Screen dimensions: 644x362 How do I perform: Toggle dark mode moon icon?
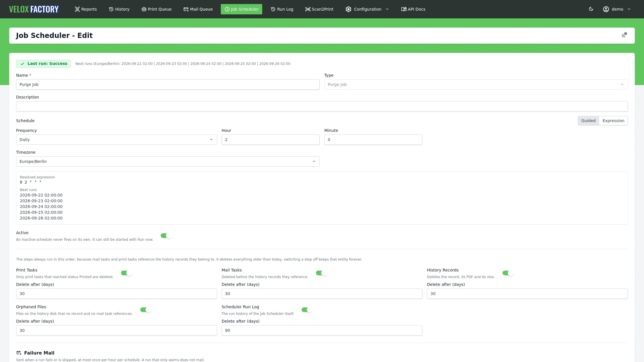[x=591, y=9]
